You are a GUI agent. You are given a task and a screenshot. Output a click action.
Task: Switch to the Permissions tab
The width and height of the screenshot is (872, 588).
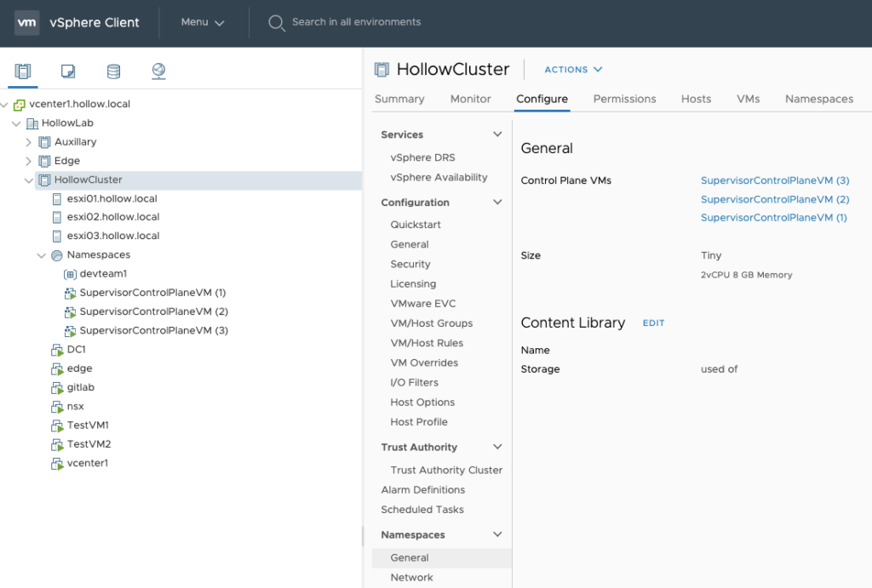[624, 99]
